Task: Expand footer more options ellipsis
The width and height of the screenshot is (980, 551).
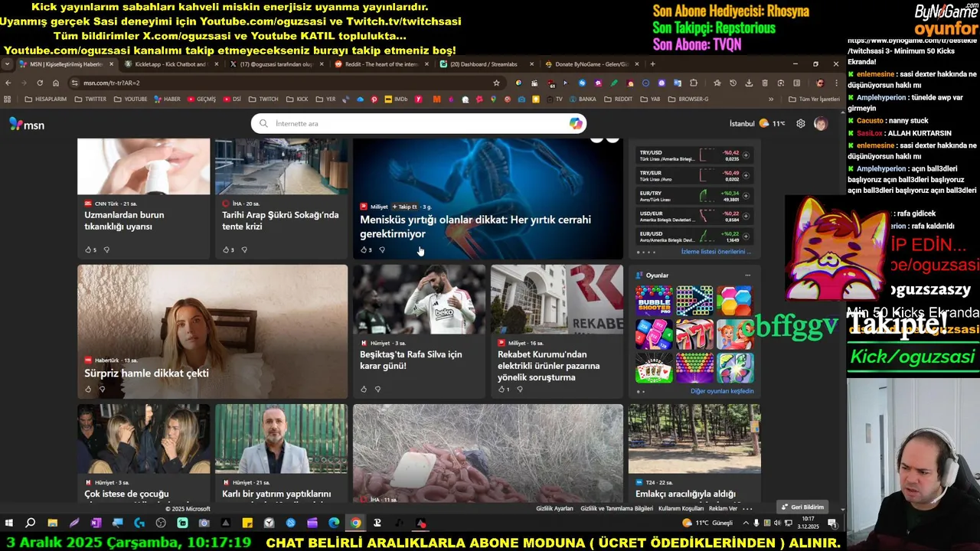Action: click(x=747, y=508)
